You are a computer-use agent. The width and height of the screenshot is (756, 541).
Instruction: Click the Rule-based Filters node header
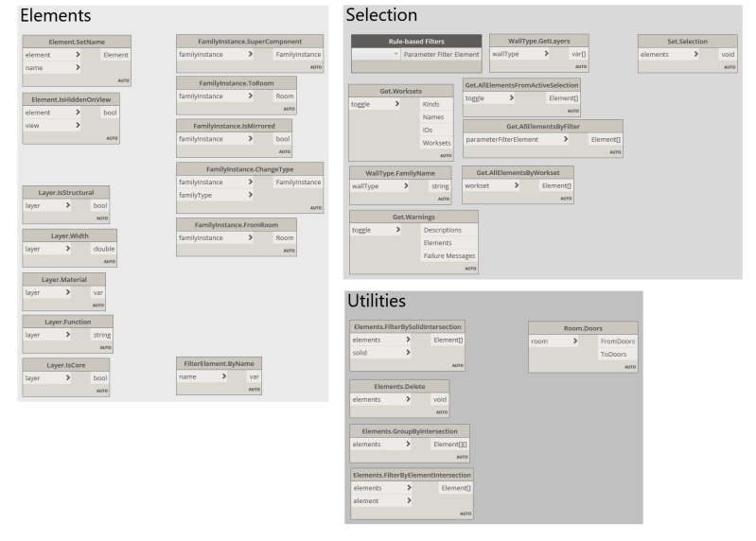[416, 42]
